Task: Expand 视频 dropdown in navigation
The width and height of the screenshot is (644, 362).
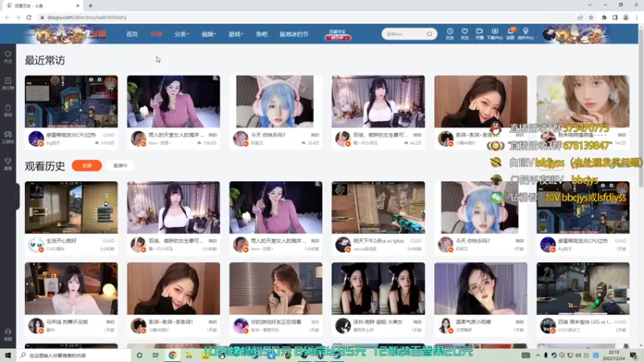Action: [208, 34]
